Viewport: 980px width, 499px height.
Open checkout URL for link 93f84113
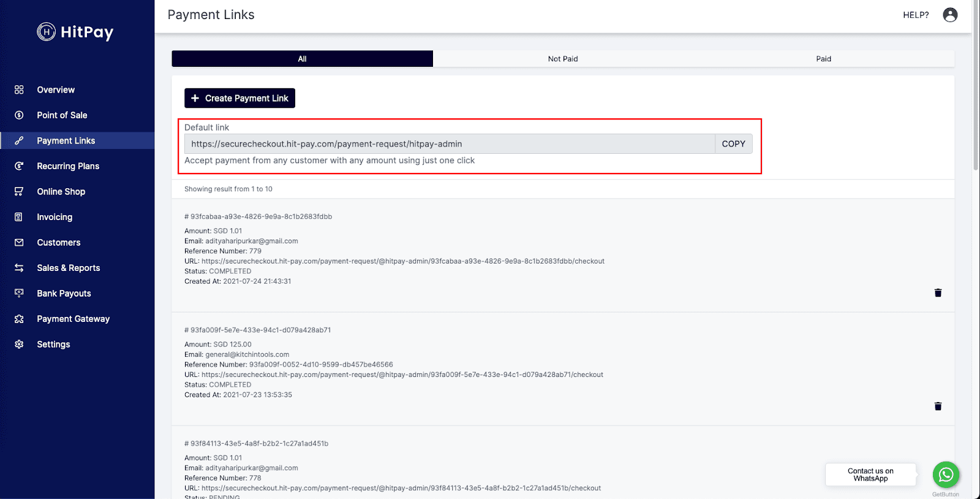(x=401, y=488)
